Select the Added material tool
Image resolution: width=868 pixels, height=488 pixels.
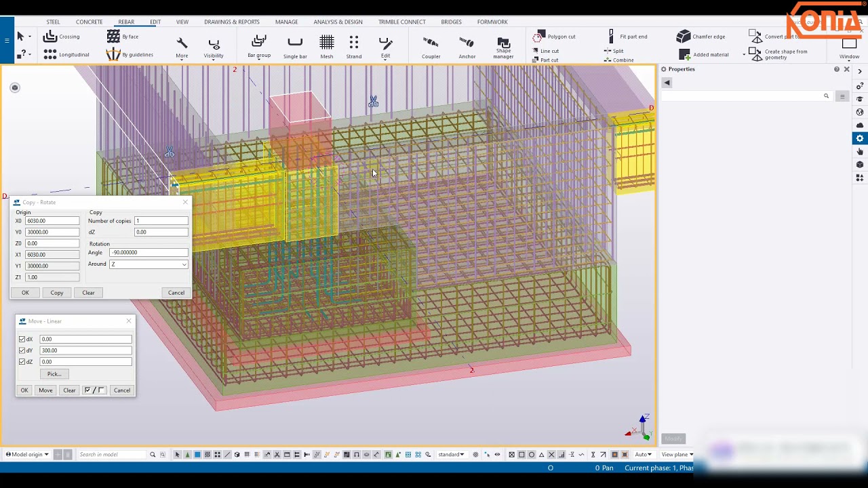pyautogui.click(x=703, y=54)
